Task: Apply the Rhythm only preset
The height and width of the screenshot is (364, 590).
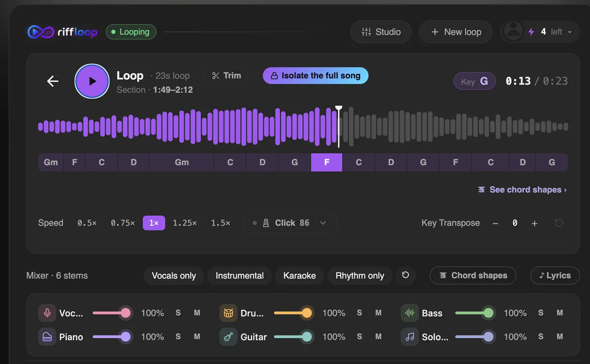Action: tap(359, 276)
